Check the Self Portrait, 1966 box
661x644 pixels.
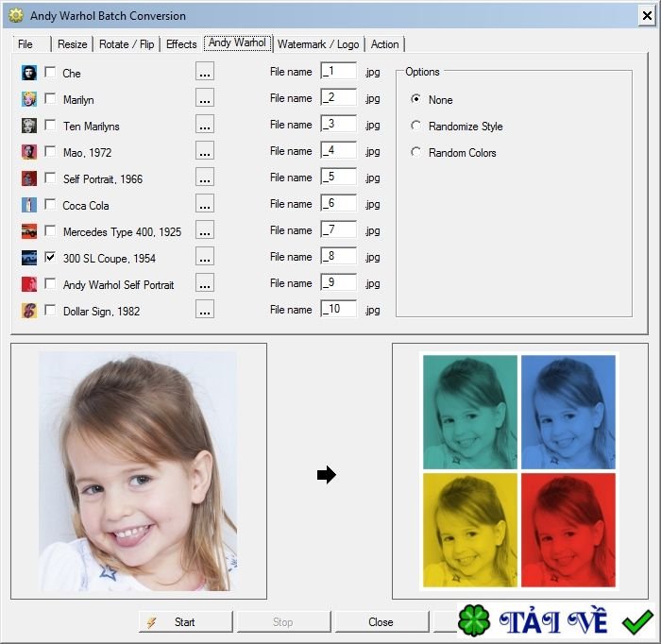[50, 178]
